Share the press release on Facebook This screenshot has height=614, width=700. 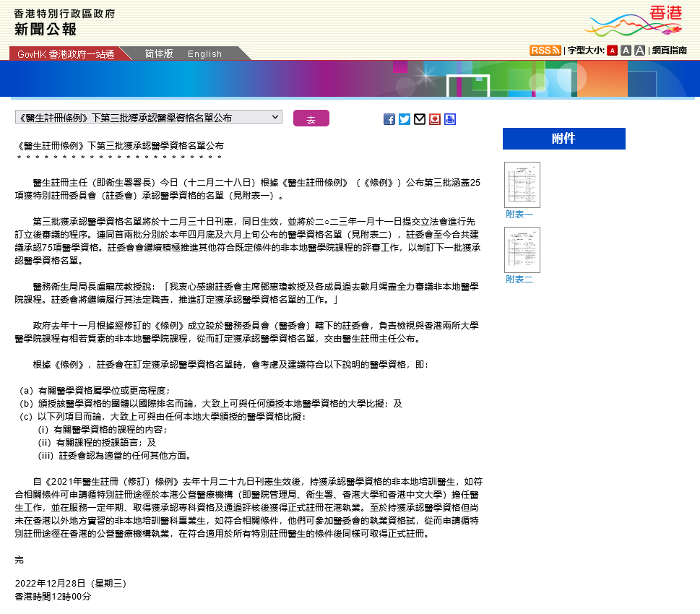(x=389, y=119)
